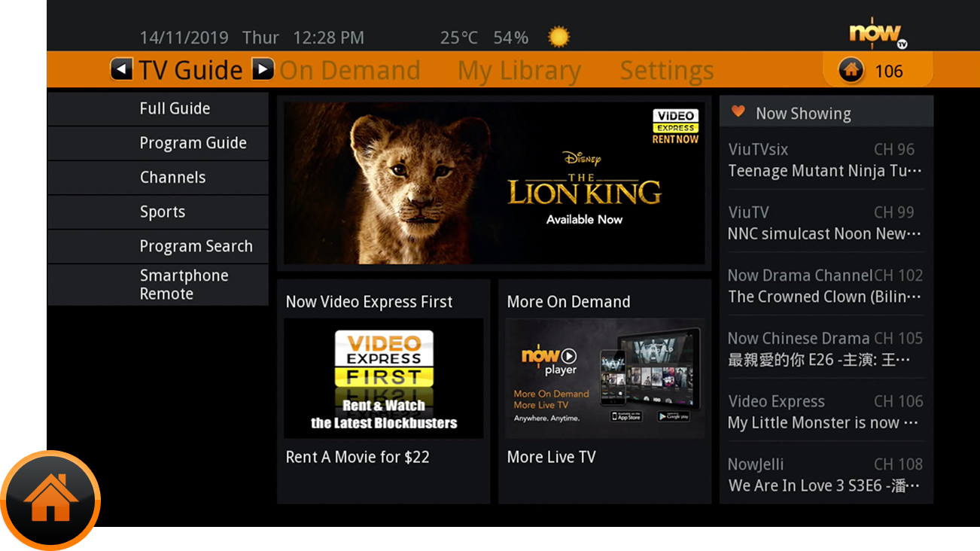Click The Crowned Clown program title
Viewport: 980px width, 551px height.
click(825, 297)
